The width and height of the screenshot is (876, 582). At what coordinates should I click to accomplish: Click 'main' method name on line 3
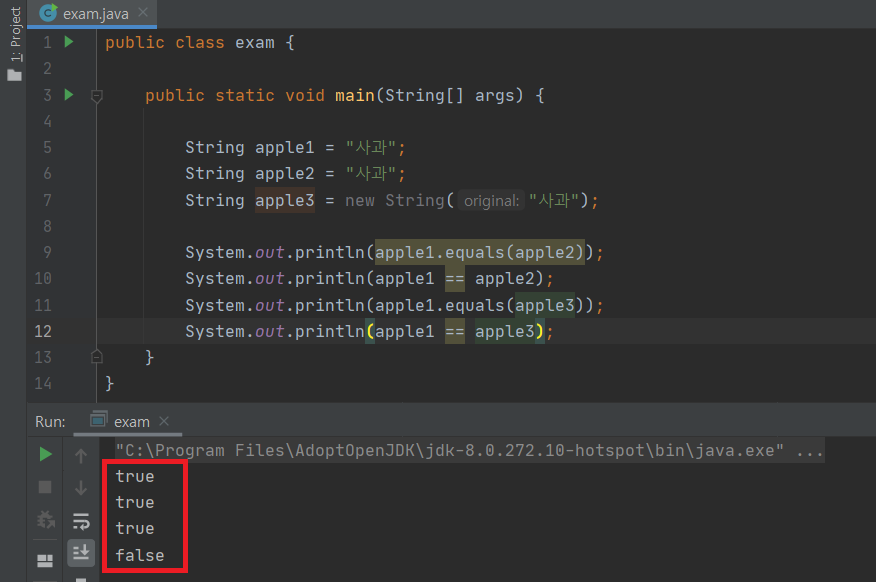[355, 95]
